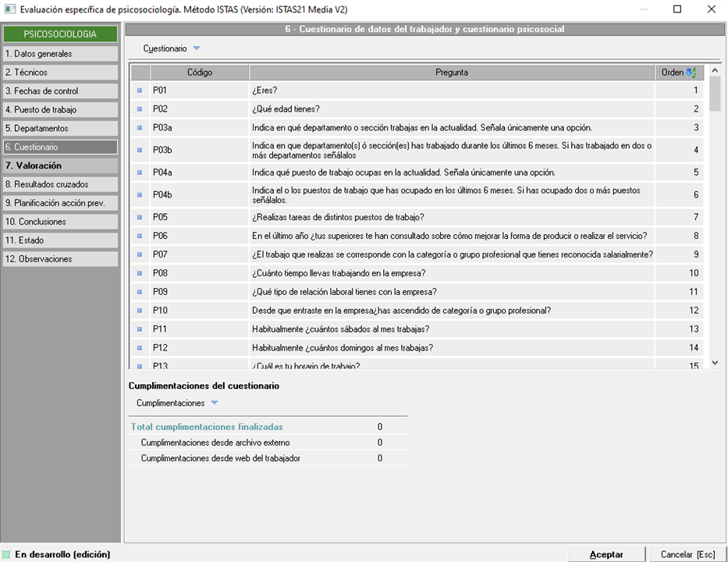Select 10. Conclusiones in sidebar
Image resolution: width=728 pixels, height=562 pixels.
[x=60, y=222]
